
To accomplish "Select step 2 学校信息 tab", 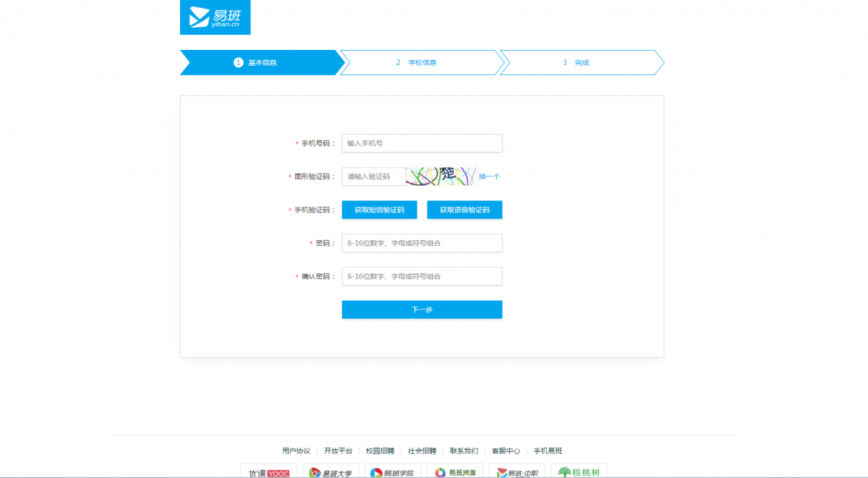I will tap(420, 63).
